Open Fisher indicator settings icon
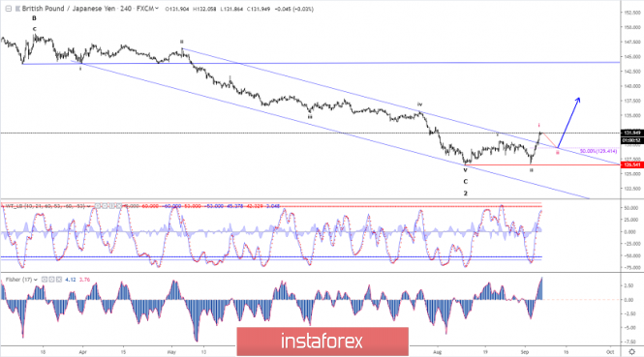This screenshot has width=644, height=357. click(51, 280)
